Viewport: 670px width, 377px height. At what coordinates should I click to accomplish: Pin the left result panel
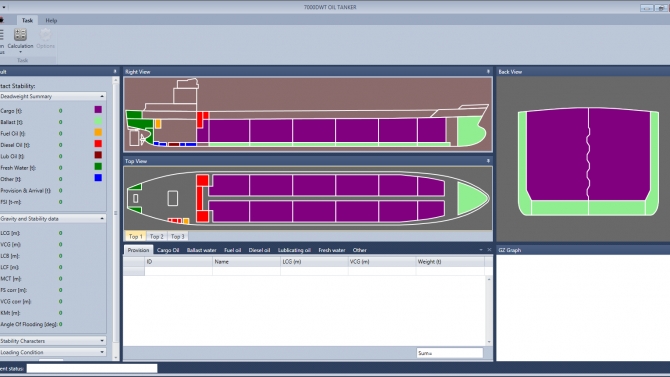click(x=115, y=72)
